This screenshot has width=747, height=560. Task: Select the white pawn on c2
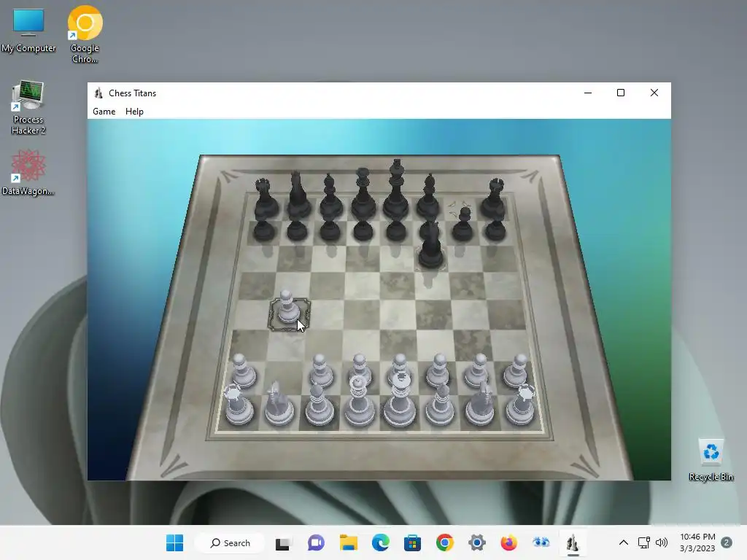pyautogui.click(x=321, y=370)
